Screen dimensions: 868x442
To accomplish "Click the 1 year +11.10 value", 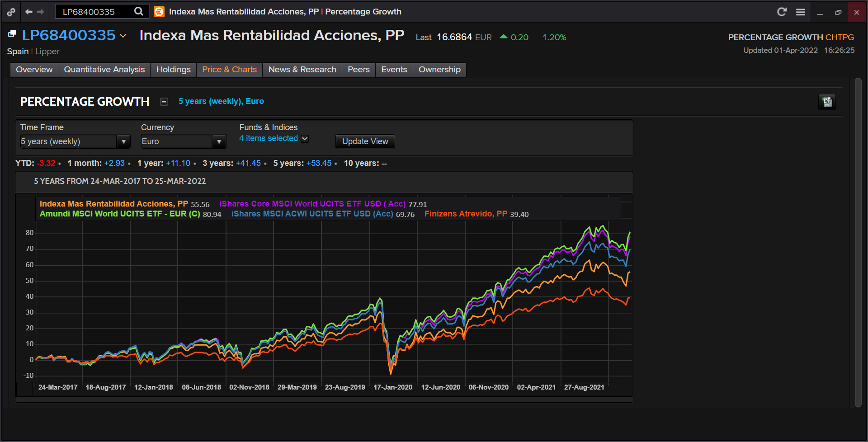I will pyautogui.click(x=178, y=163).
